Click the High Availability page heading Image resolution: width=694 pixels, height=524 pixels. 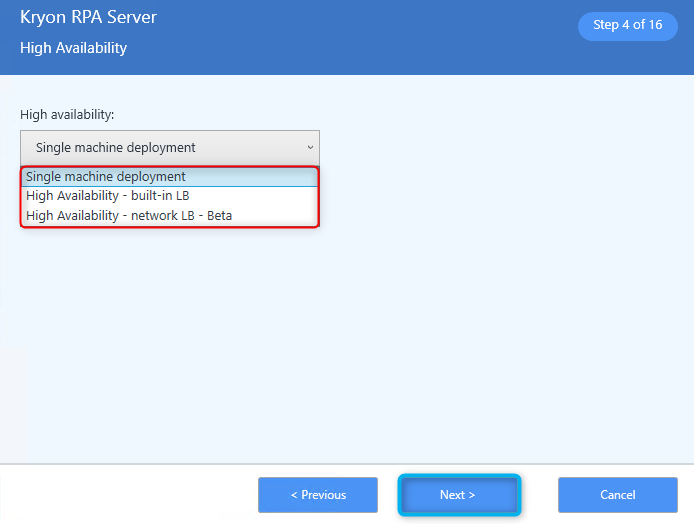click(73, 48)
